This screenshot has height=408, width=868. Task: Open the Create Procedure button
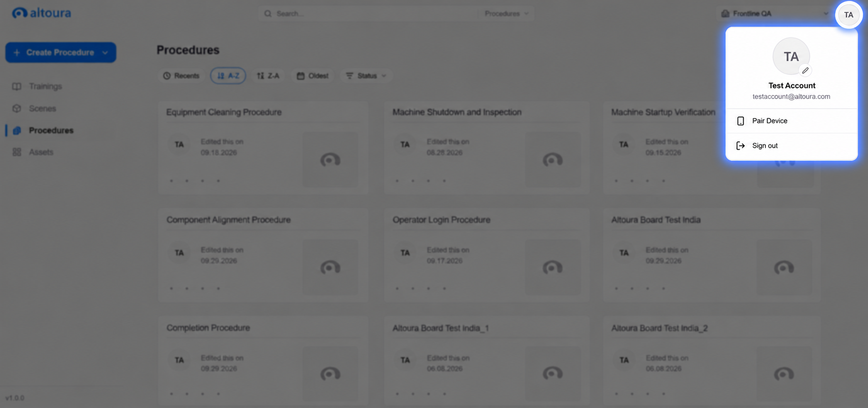pyautogui.click(x=61, y=52)
